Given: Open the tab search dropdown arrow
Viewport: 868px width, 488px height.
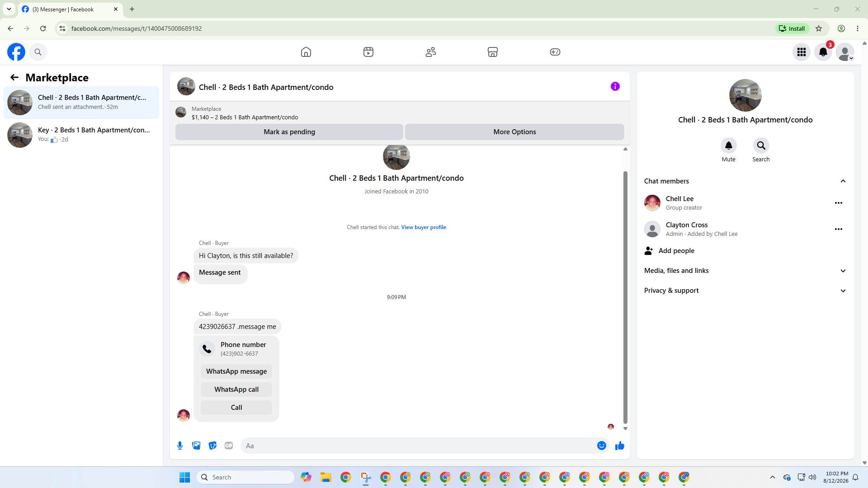Looking at the screenshot, I should 9,9.
